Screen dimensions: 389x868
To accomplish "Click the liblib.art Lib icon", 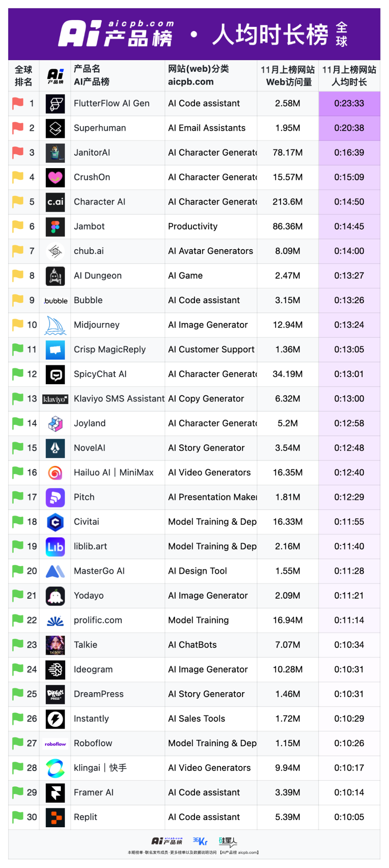I will click(x=55, y=547).
